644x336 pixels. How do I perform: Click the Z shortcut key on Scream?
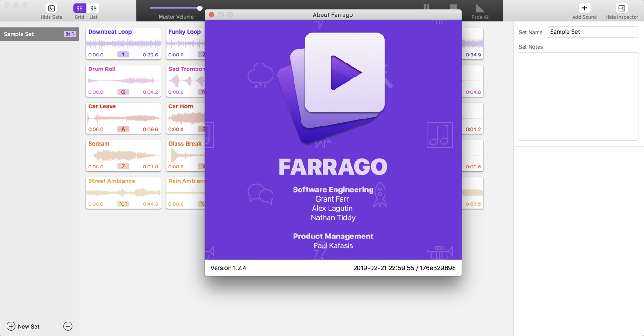123,167
